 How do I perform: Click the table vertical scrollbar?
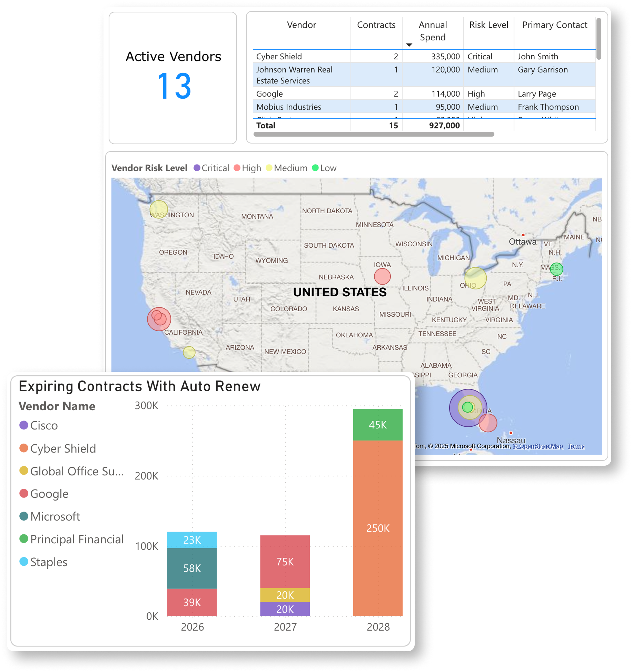coord(599,39)
